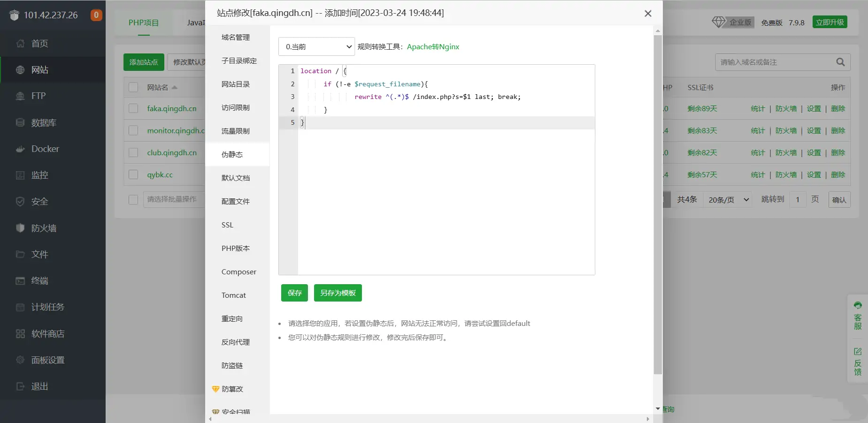Screen dimensions: 868x423
Task: Click the 退出 logout icon in sidebar
Action: pos(20,386)
